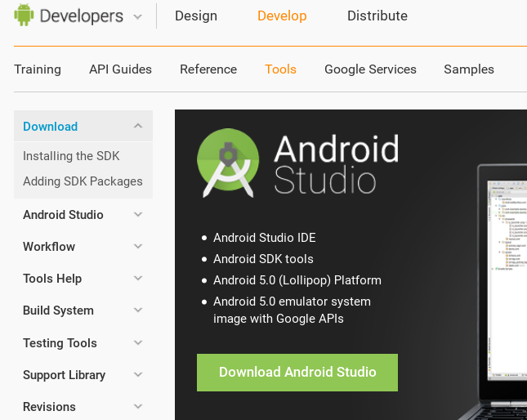Expand the Testing Tools chevron
This screenshot has width=527, height=420.
138,343
